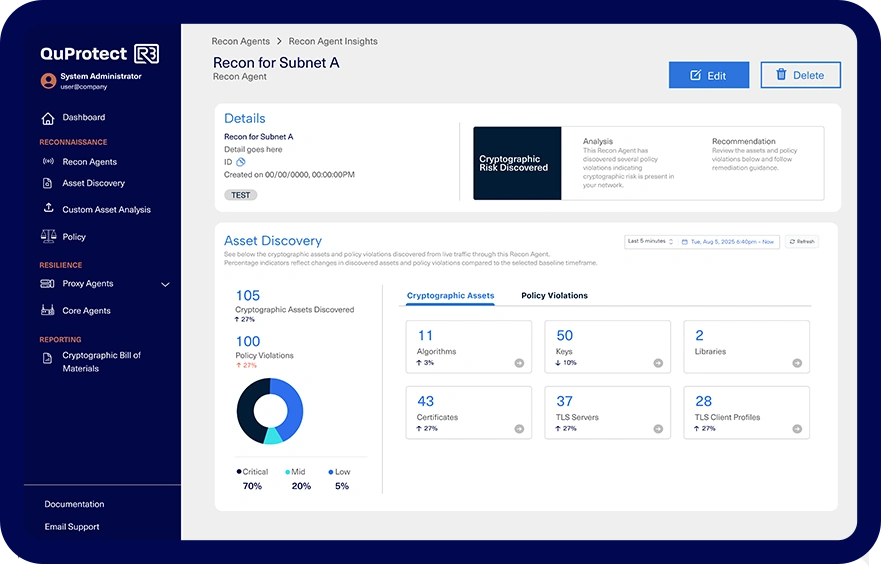Click the Policy scales icon
The width and height of the screenshot is (881, 570).
coord(48,236)
